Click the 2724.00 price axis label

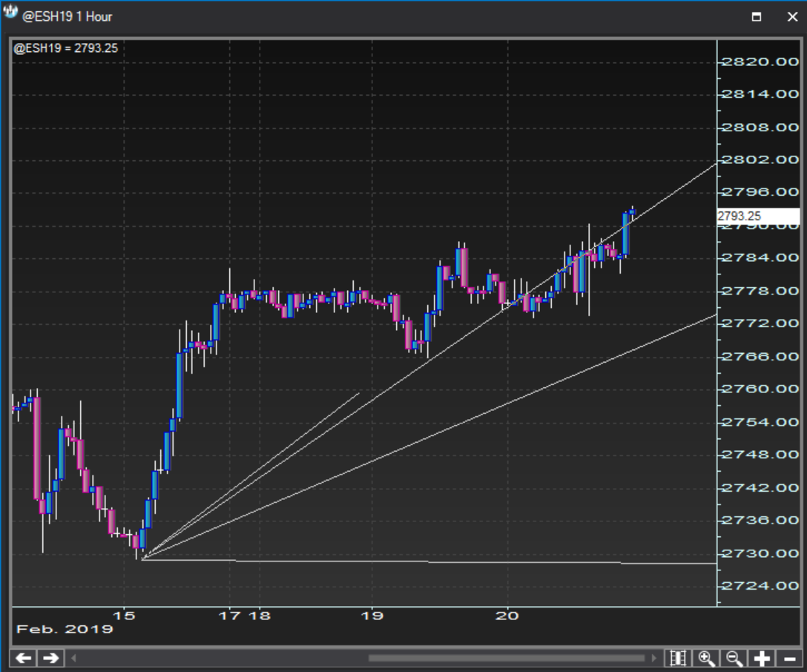[x=760, y=585]
